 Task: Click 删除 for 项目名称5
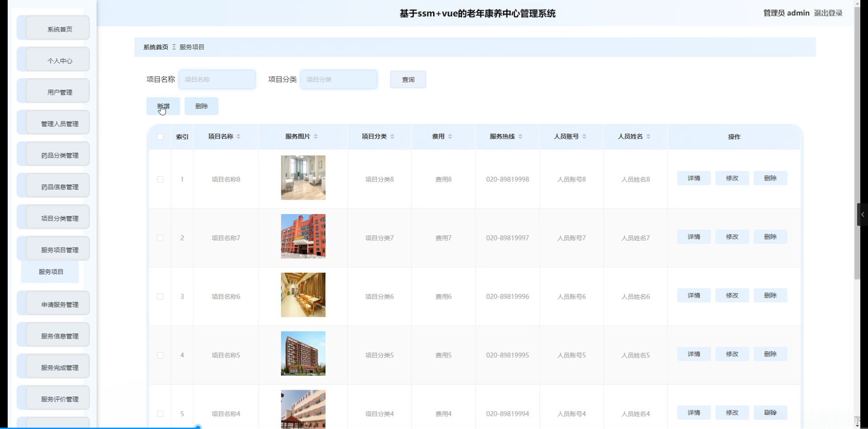(770, 354)
